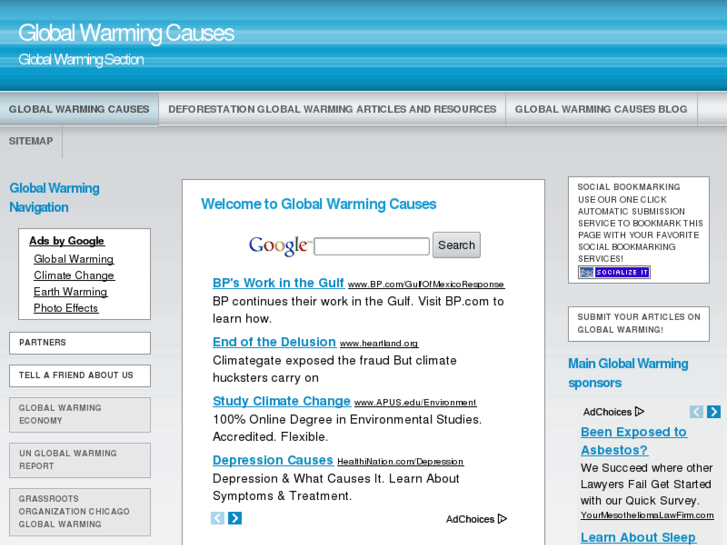Viewport: 727px width, 545px height.
Task: Click Submit Your Articles on Global Warming box
Action: (x=639, y=324)
